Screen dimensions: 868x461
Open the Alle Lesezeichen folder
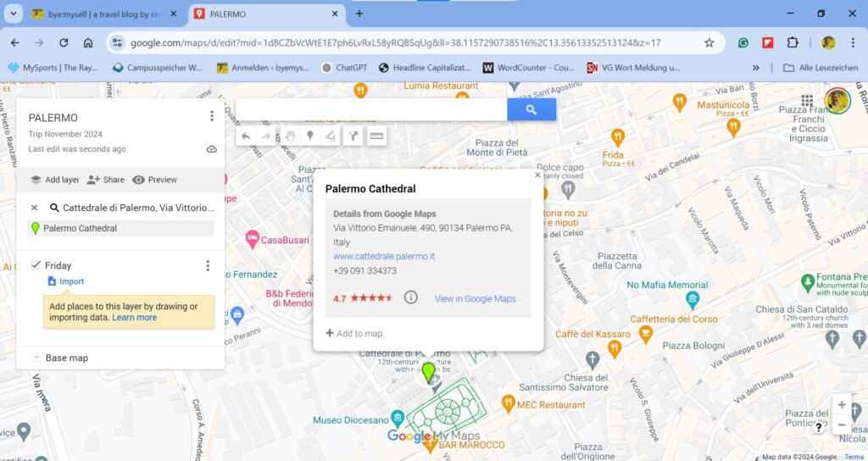coord(821,68)
